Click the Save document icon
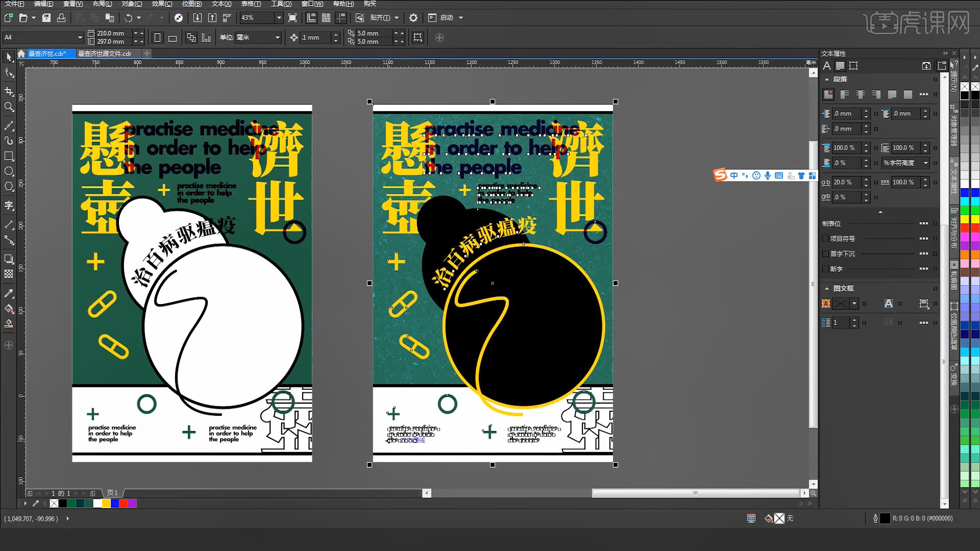 46,17
